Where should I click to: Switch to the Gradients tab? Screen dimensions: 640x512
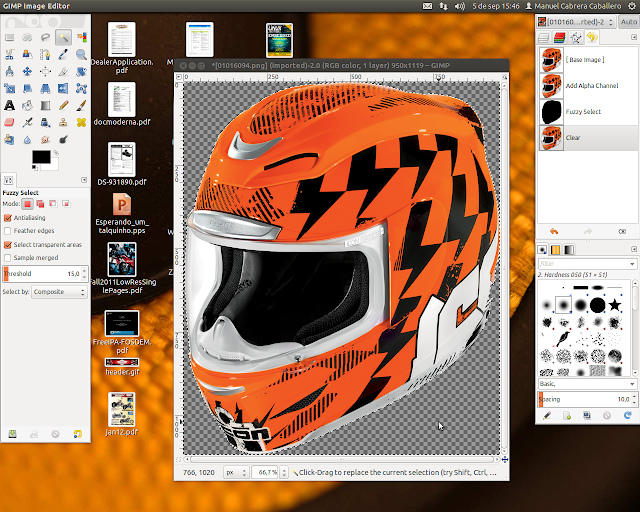(569, 249)
